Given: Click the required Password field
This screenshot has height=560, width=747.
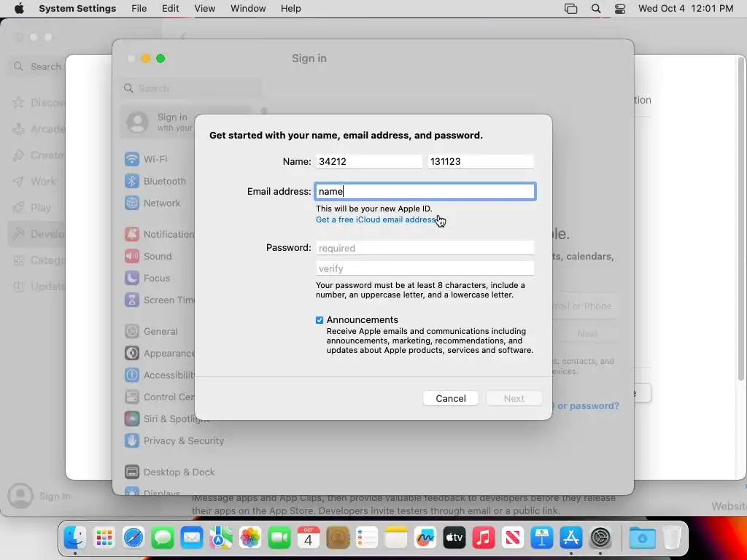Looking at the screenshot, I should [x=425, y=248].
